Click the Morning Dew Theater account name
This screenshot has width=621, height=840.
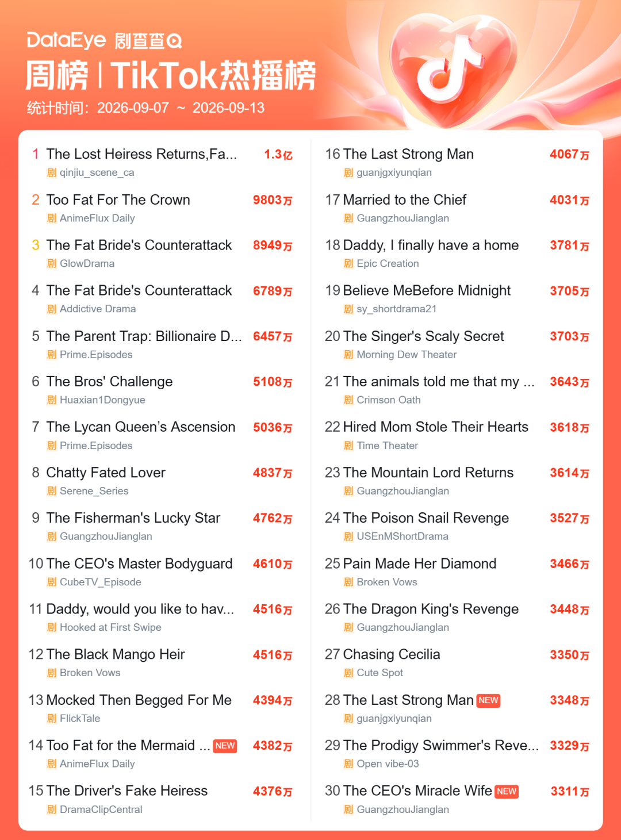tap(407, 355)
